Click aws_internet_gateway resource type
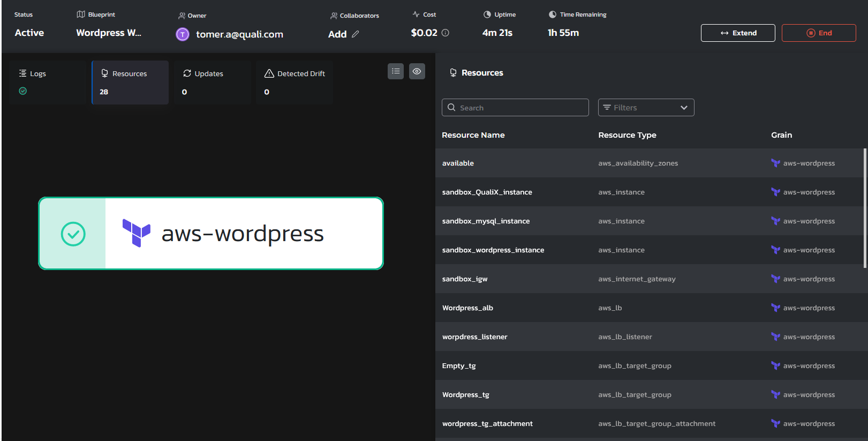This screenshot has width=868, height=441. click(x=637, y=279)
